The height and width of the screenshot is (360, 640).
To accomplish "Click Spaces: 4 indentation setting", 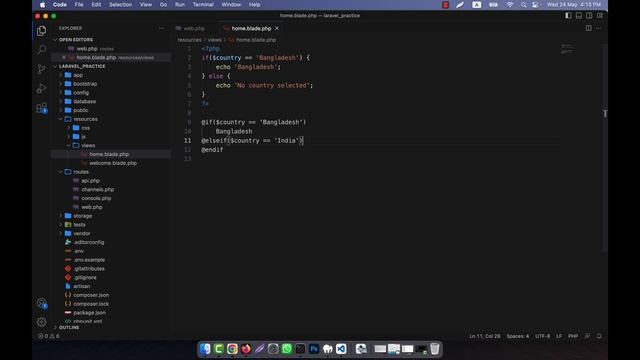I will [518, 336].
